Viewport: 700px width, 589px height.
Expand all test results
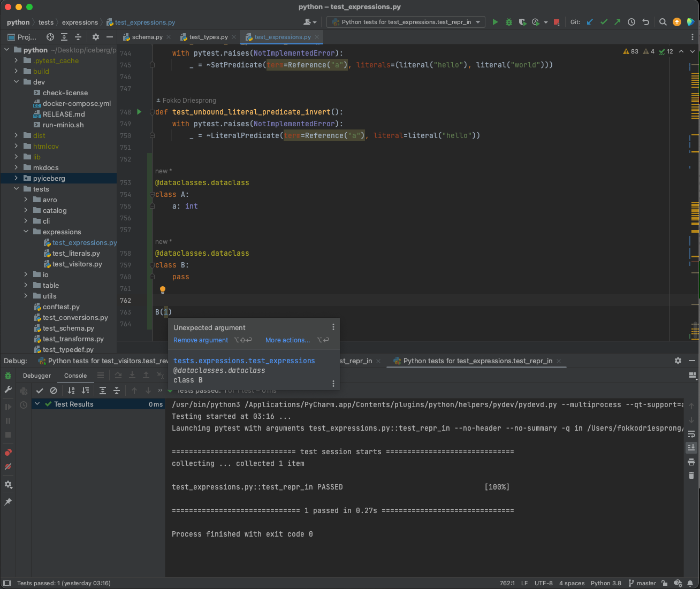(x=103, y=390)
